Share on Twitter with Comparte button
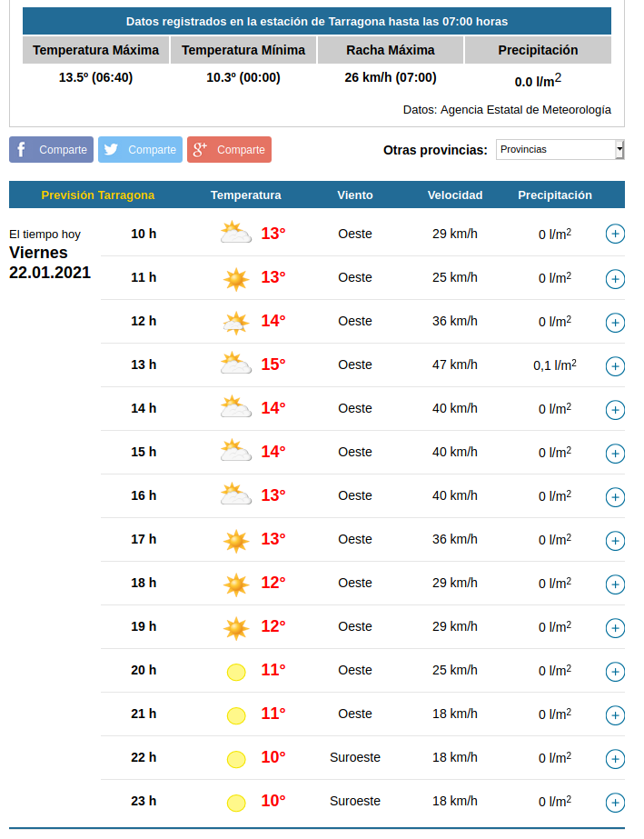Image resolution: width=644 pixels, height=839 pixels. 140,150
